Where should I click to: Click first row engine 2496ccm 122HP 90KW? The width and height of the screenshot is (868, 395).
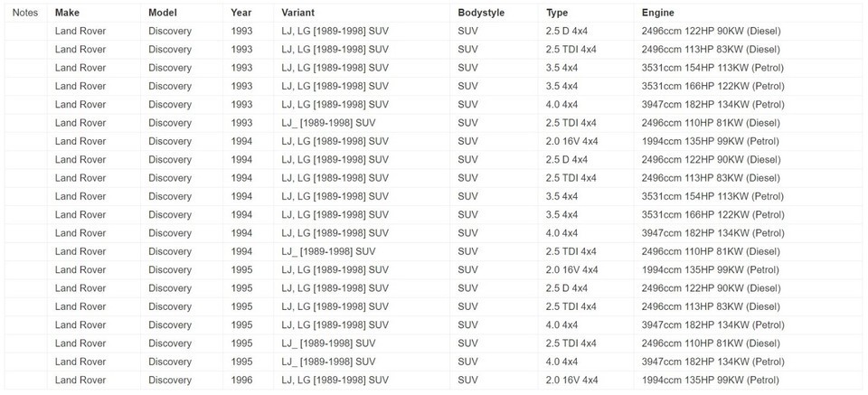(712, 31)
